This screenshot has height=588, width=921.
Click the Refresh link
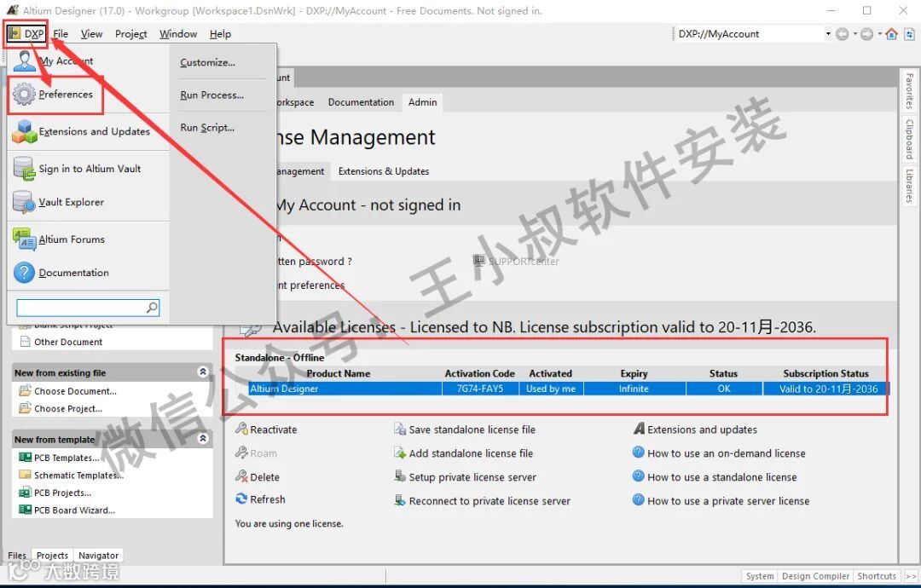coord(267,499)
